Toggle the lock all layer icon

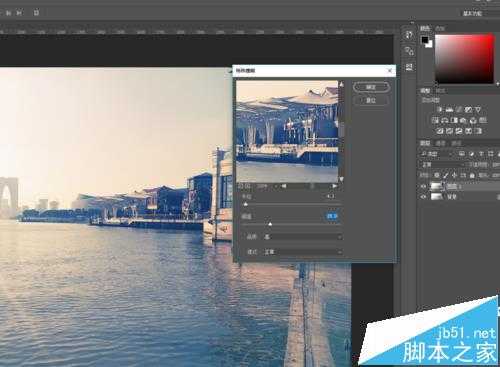coord(472,175)
